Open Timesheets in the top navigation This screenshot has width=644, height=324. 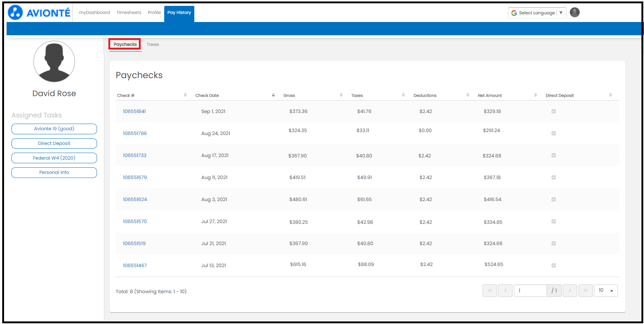[x=129, y=12]
